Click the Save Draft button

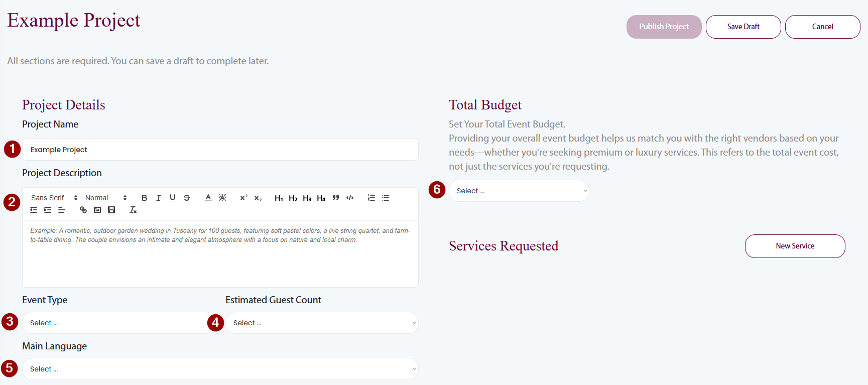point(743,27)
